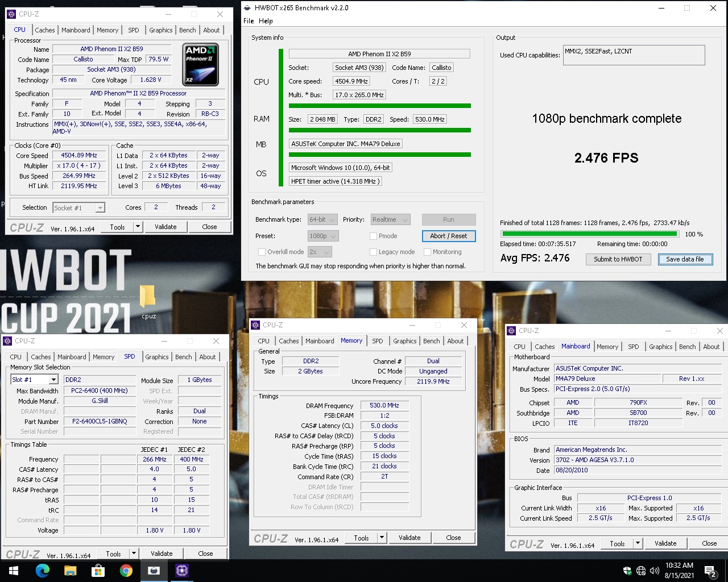This screenshot has width=728, height=582.
Task: Click the HWBOT x265 Benchmark title bar icon
Action: tap(247, 8)
